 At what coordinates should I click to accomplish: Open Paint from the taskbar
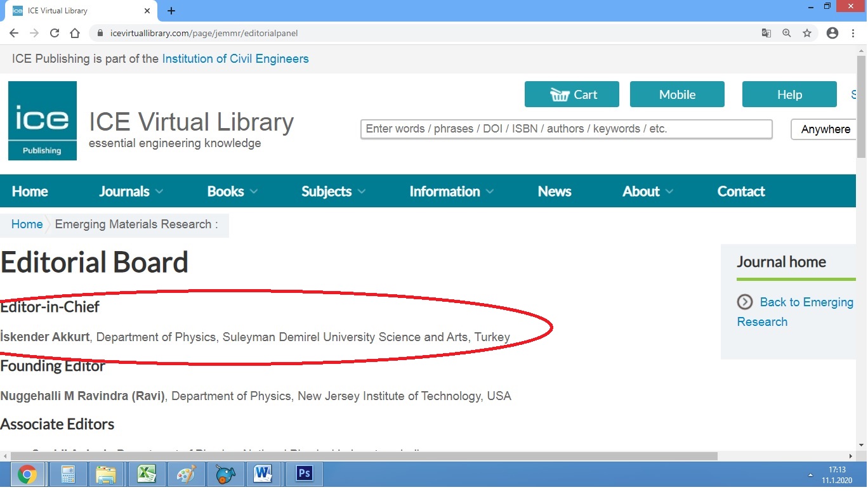coord(186,474)
